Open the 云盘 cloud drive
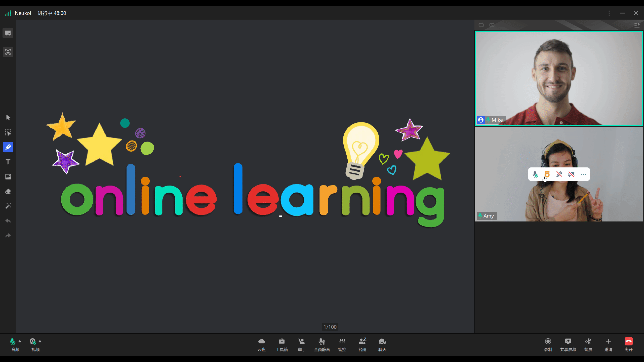Viewport: 644px width, 362px height. click(x=262, y=345)
